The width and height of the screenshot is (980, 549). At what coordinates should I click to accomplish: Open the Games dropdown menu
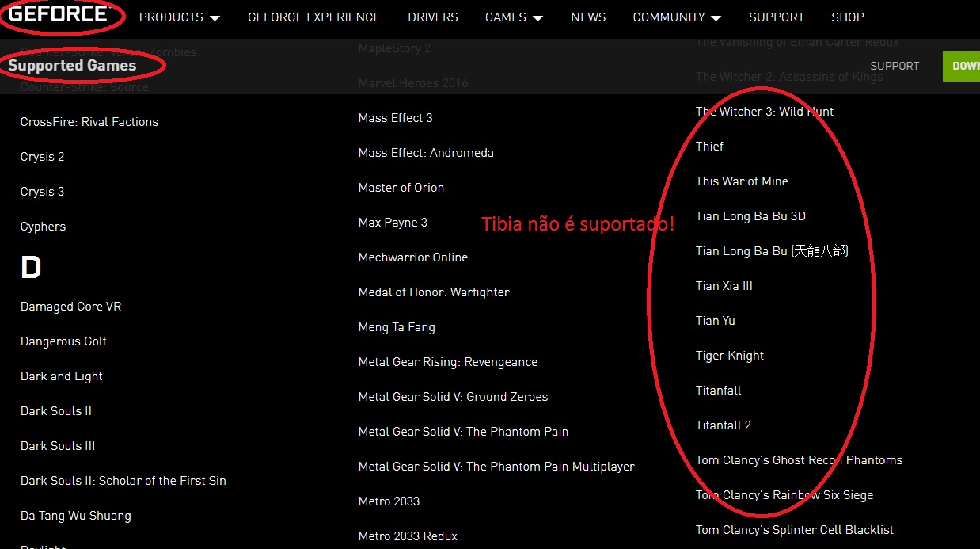514,17
